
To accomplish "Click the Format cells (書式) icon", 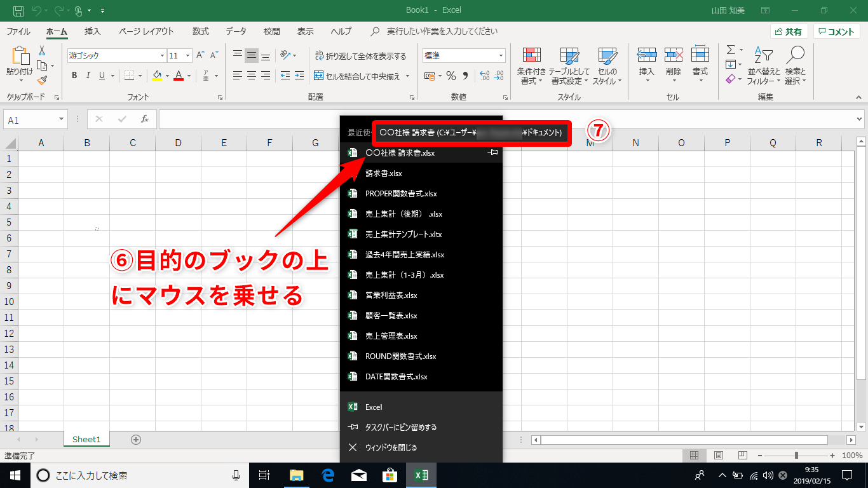I will [700, 55].
